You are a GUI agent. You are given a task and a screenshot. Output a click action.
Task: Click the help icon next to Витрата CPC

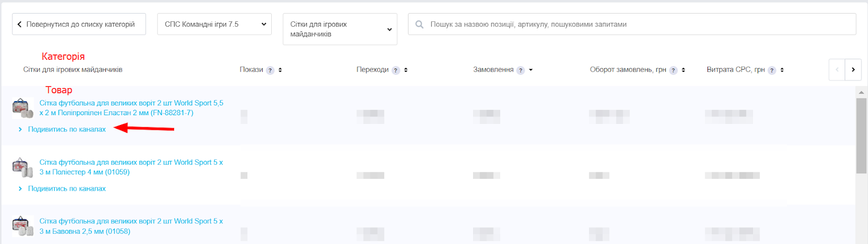pos(772,70)
